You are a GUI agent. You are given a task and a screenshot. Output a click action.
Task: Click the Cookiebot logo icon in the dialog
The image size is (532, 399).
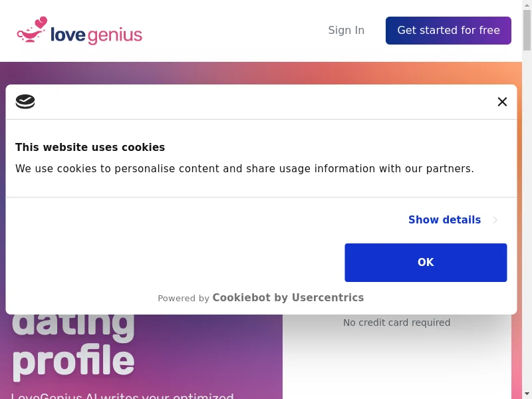(25, 102)
